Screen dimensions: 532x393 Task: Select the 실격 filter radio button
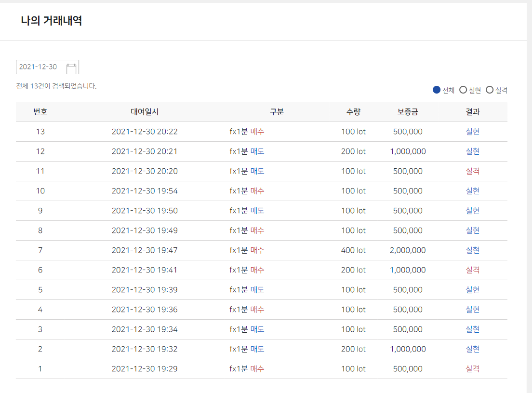coord(490,90)
